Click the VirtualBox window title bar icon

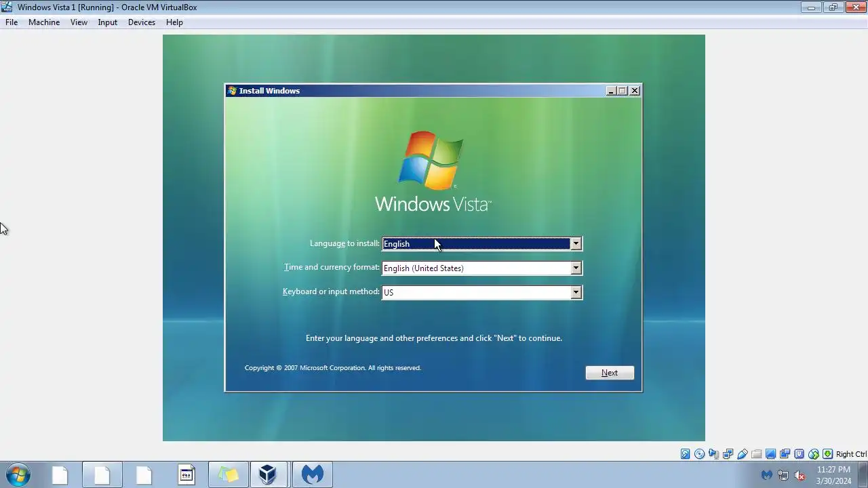[7, 7]
